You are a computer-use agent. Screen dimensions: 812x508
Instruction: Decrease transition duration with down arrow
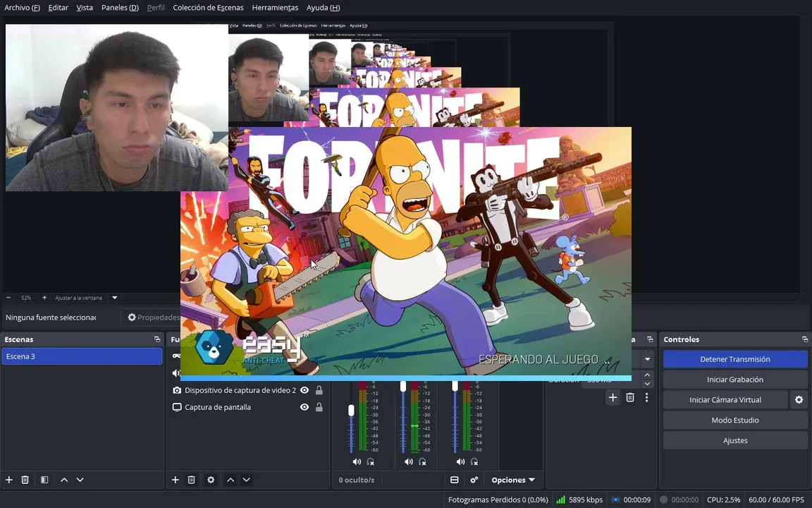647,384
